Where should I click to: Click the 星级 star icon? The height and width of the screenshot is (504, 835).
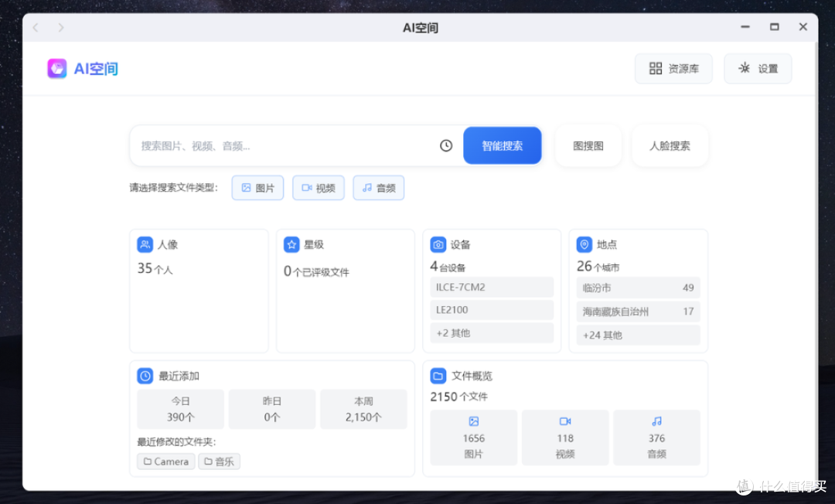pos(291,244)
